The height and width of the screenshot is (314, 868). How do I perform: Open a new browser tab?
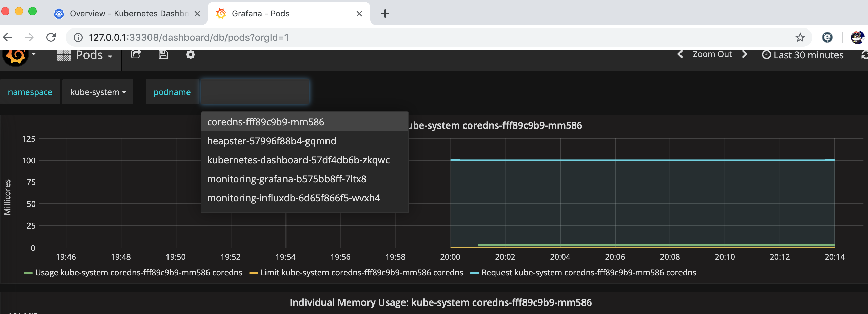(385, 14)
